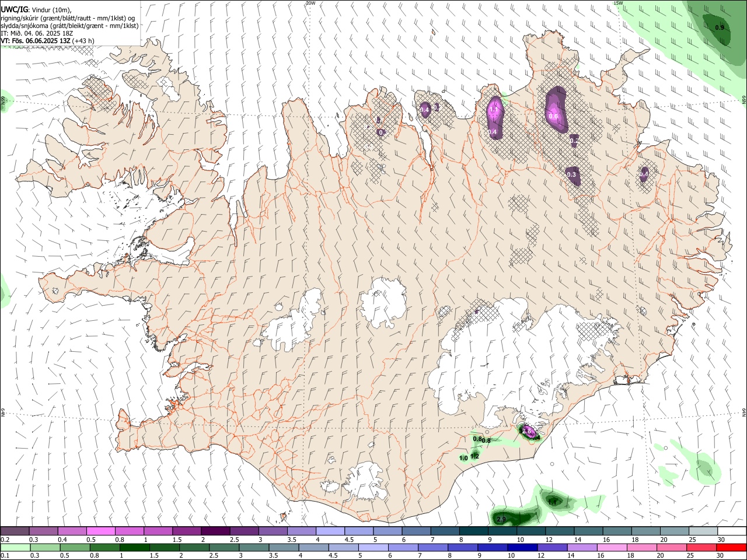Click the light green swatch after '0.3' in lower legend
The width and height of the screenshot is (747, 560).
click(45, 548)
